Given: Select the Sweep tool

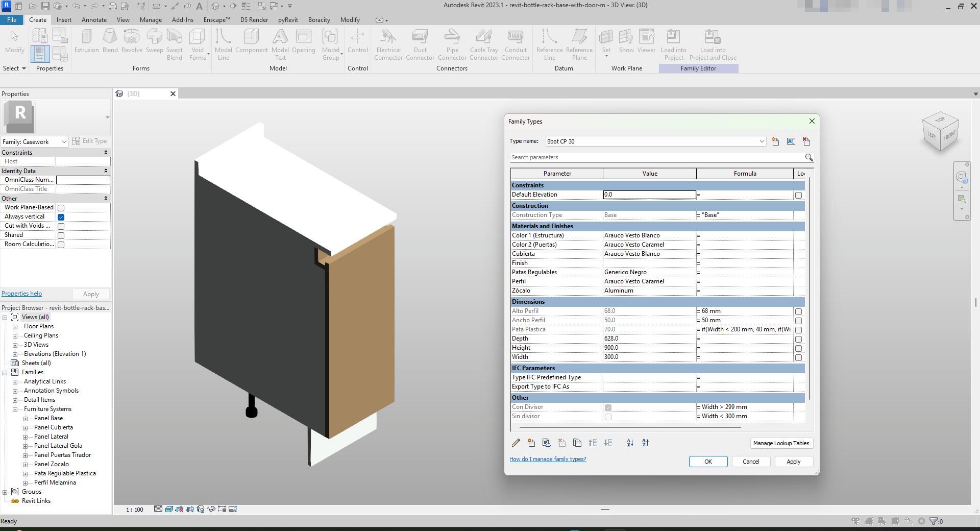Looking at the screenshot, I should [154, 41].
